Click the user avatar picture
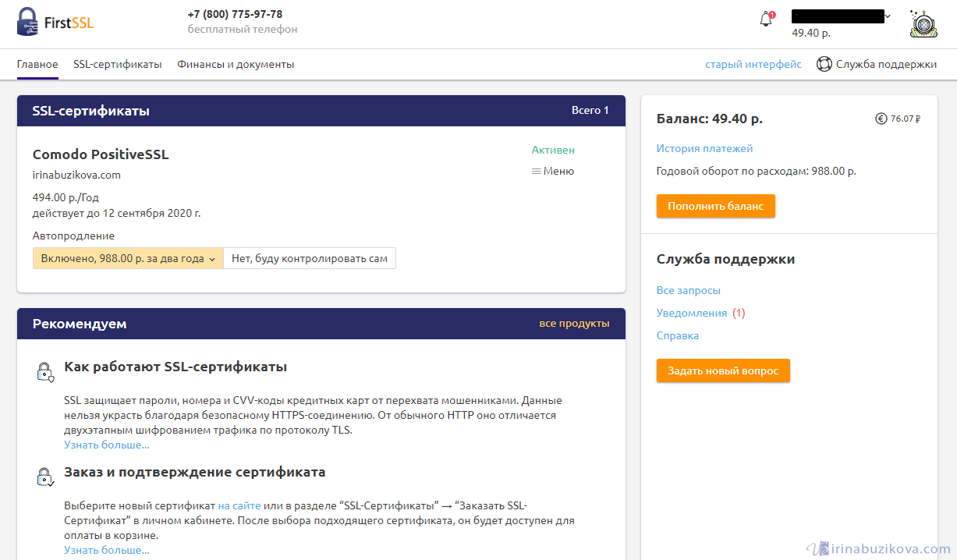 point(923,23)
